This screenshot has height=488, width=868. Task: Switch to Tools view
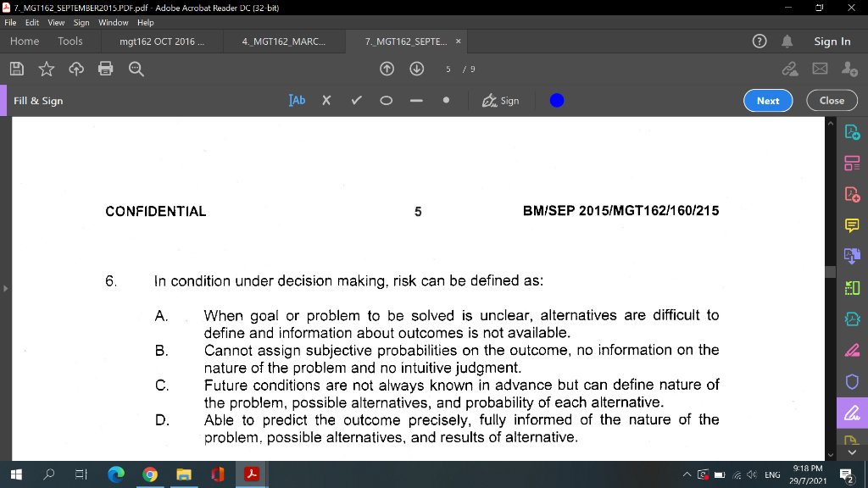[70, 42]
